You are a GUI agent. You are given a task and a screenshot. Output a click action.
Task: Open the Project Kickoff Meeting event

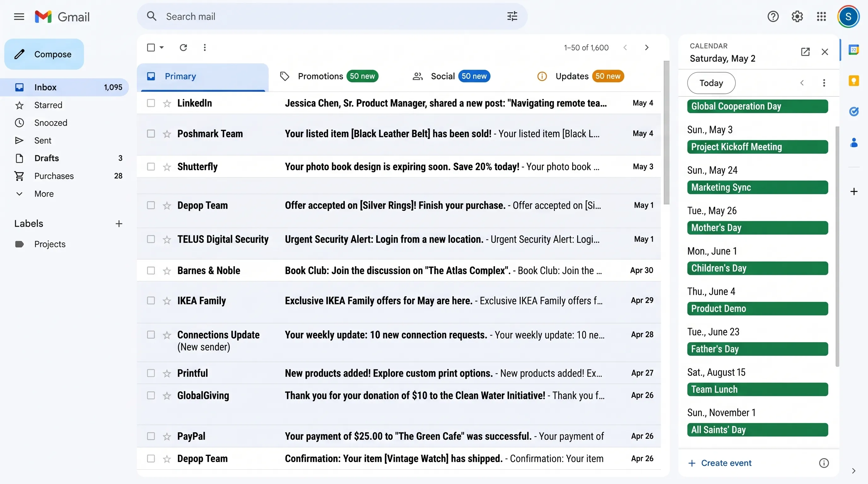[x=758, y=147]
